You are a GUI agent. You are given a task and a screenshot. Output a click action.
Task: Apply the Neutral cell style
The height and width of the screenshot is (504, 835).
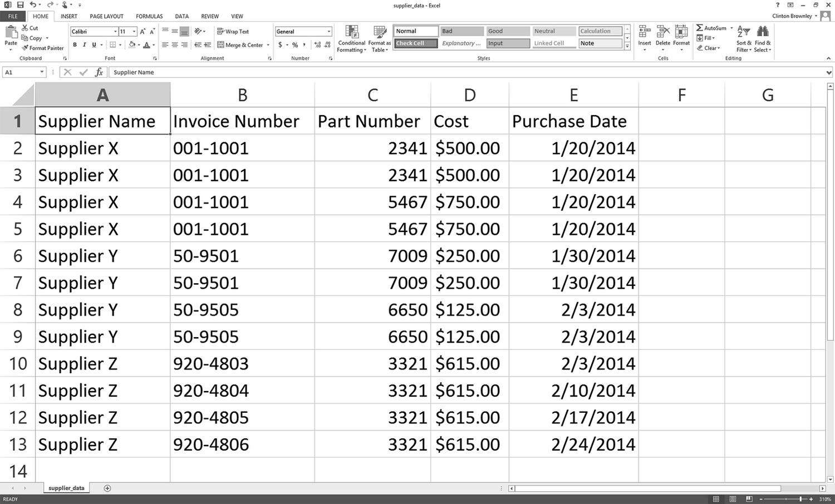pos(554,31)
